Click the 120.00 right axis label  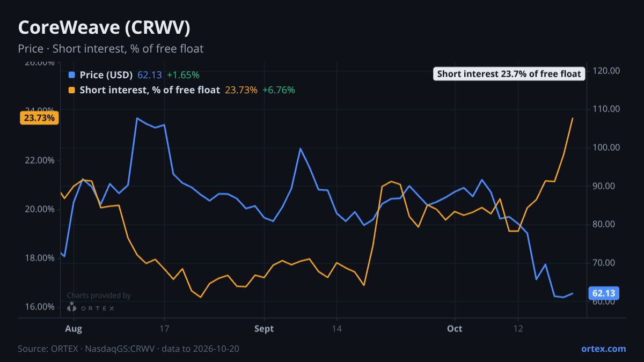tap(606, 71)
